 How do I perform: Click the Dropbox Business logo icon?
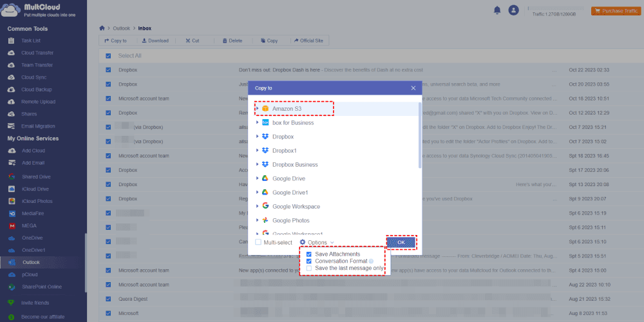[x=265, y=164]
